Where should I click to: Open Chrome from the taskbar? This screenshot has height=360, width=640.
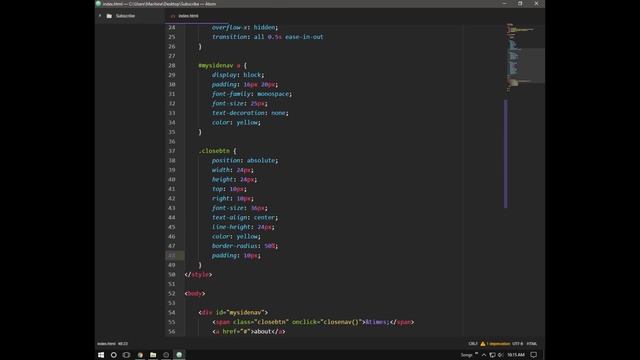pyautogui.click(x=140, y=355)
